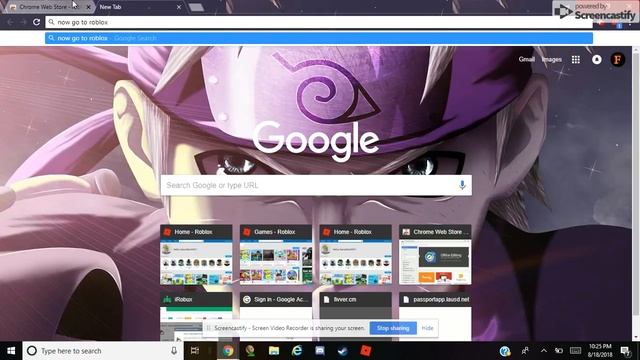Launch Roblox from the taskbar
Viewport: 640px width, 360px height.
click(x=366, y=351)
